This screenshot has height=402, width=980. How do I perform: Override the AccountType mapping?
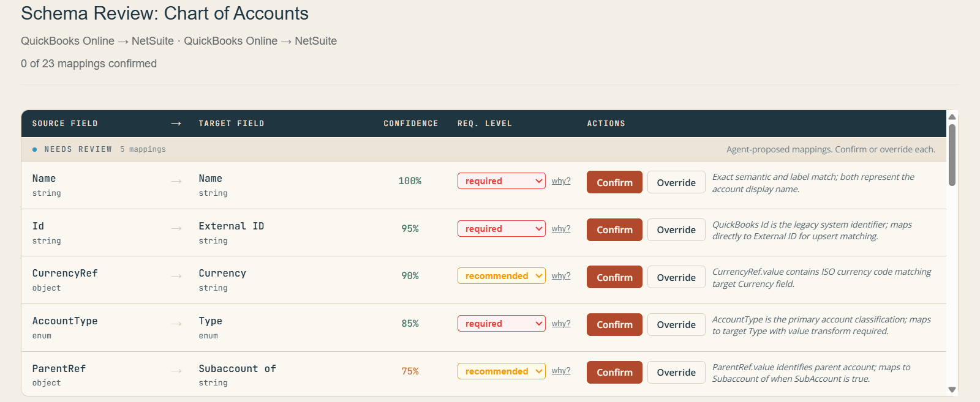pyautogui.click(x=676, y=324)
